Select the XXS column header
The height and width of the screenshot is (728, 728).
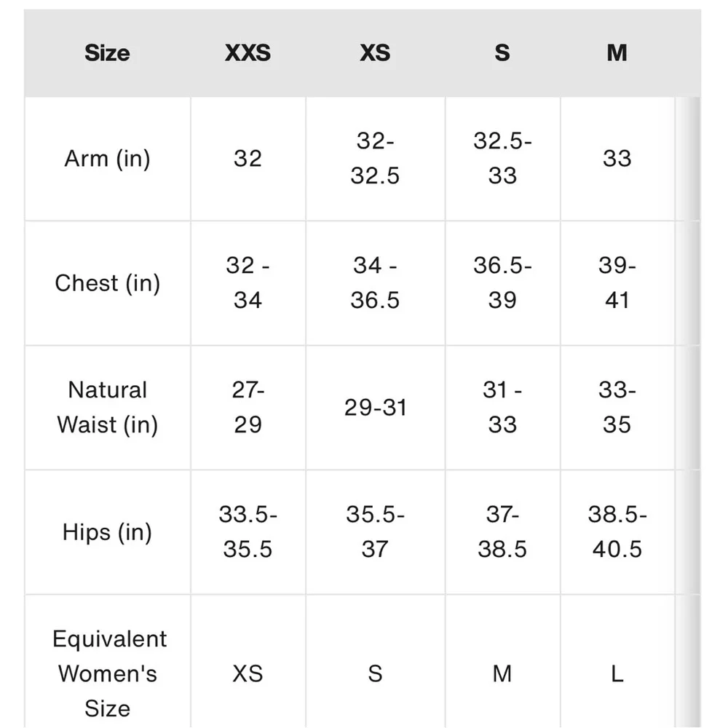click(x=248, y=53)
